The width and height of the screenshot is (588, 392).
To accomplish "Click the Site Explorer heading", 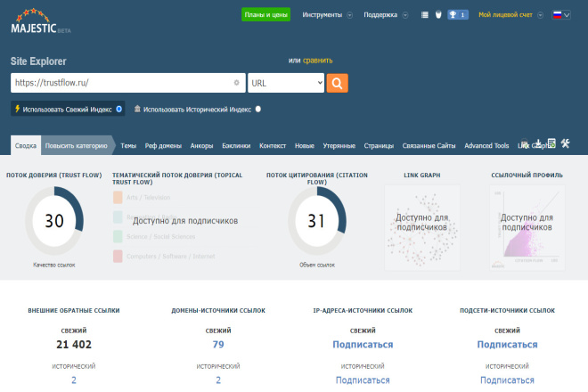I will (38, 61).
